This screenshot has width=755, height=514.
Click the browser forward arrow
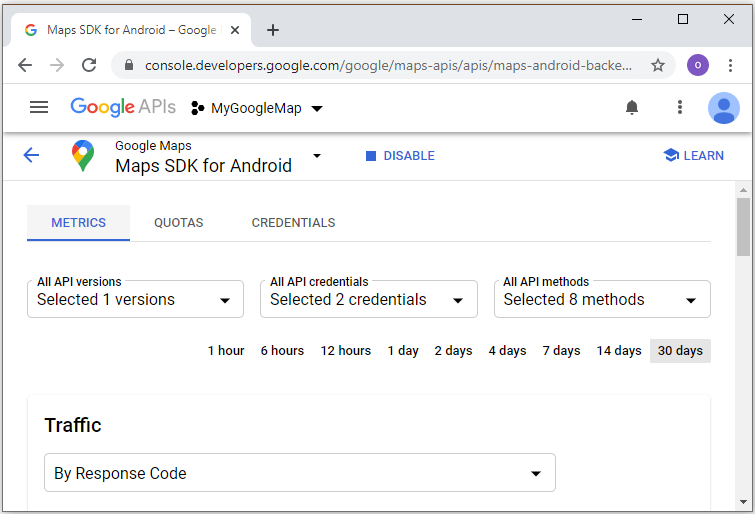pyautogui.click(x=57, y=65)
